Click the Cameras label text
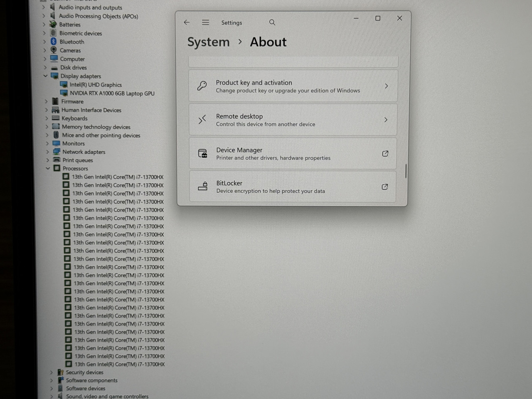Image resolution: width=532 pixels, height=399 pixels. pos(70,50)
